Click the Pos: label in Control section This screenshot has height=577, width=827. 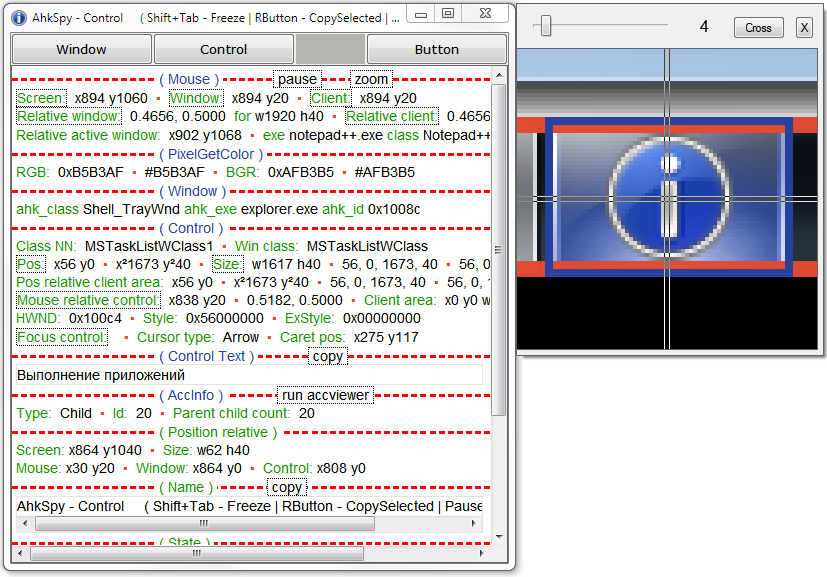click(31, 264)
